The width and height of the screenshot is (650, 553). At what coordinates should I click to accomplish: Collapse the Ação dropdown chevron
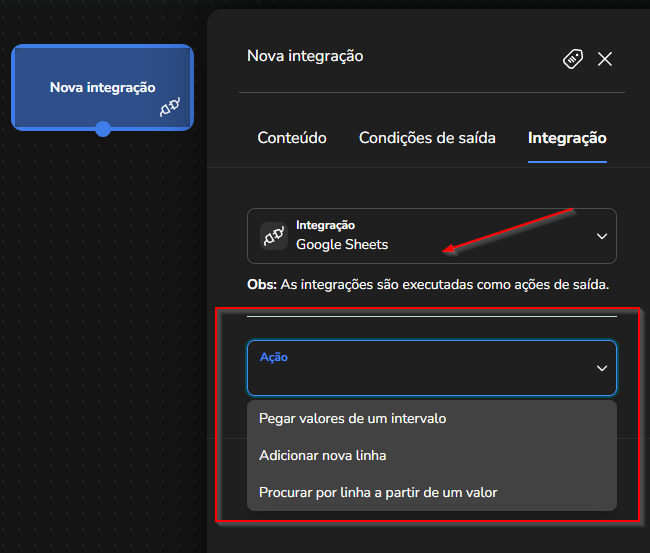tap(601, 368)
